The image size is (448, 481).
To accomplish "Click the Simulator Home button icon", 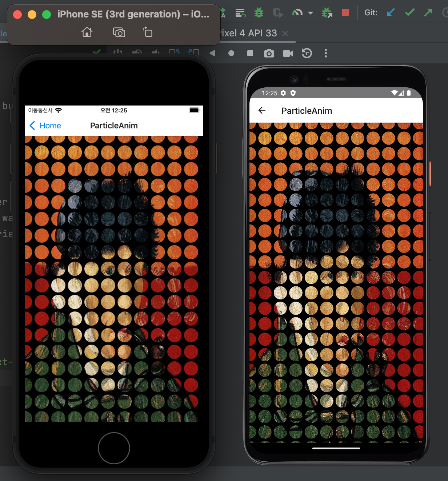I will [87, 32].
